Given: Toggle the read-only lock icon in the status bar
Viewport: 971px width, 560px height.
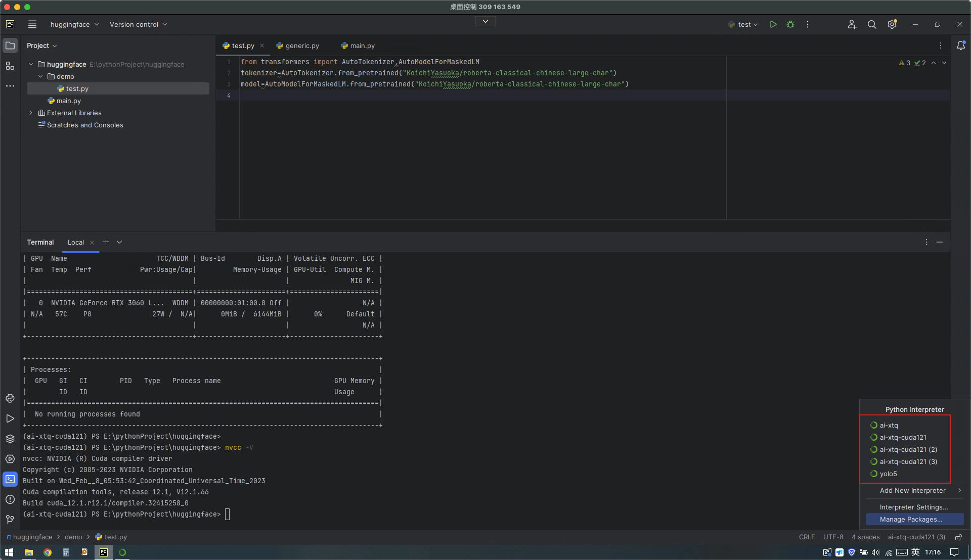Looking at the screenshot, I should click(x=958, y=537).
